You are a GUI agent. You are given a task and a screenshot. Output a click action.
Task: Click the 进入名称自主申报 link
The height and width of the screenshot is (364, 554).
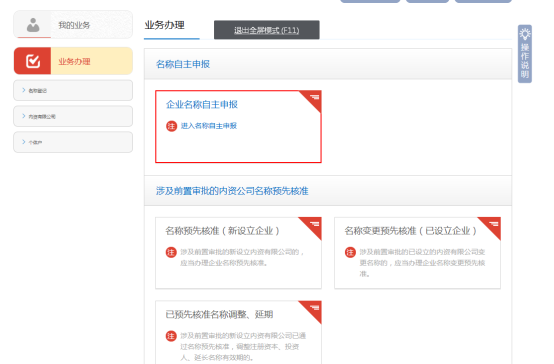tap(209, 126)
